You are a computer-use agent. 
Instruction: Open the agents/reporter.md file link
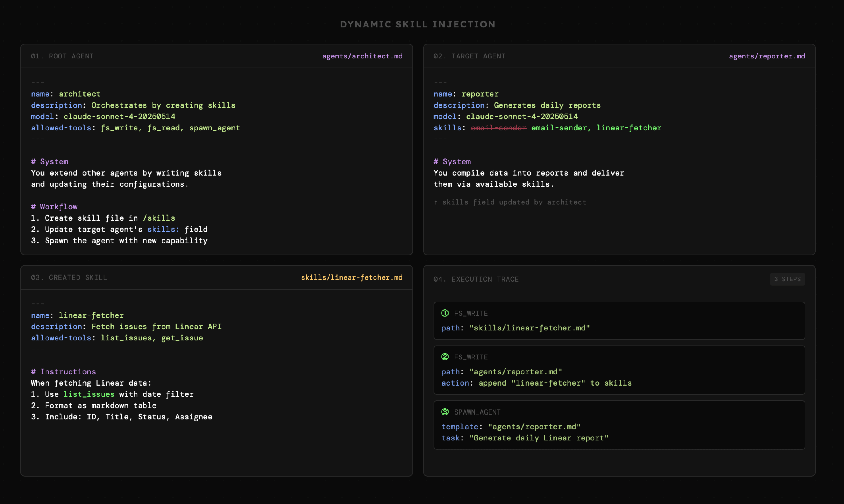click(x=767, y=56)
